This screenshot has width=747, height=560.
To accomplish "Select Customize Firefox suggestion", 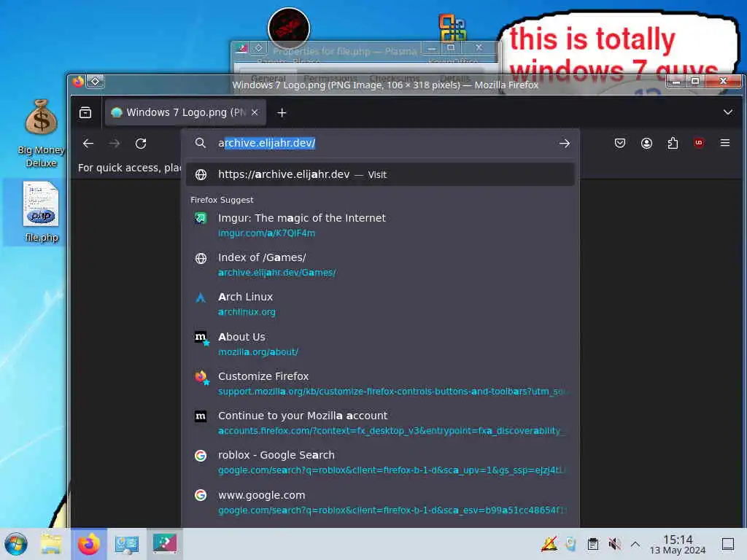I will pyautogui.click(x=380, y=384).
